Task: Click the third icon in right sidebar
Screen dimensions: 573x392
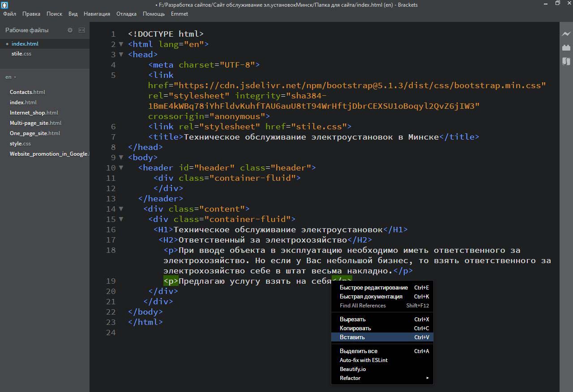Action: click(566, 61)
